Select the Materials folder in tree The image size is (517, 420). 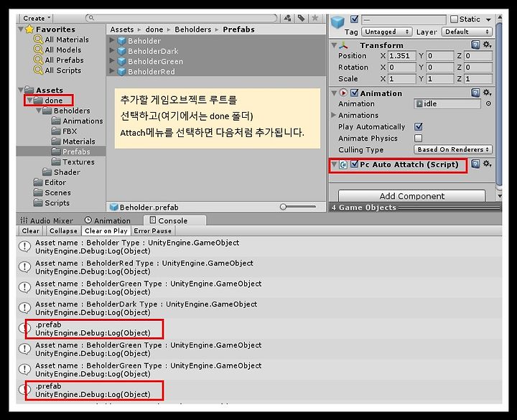73,141
